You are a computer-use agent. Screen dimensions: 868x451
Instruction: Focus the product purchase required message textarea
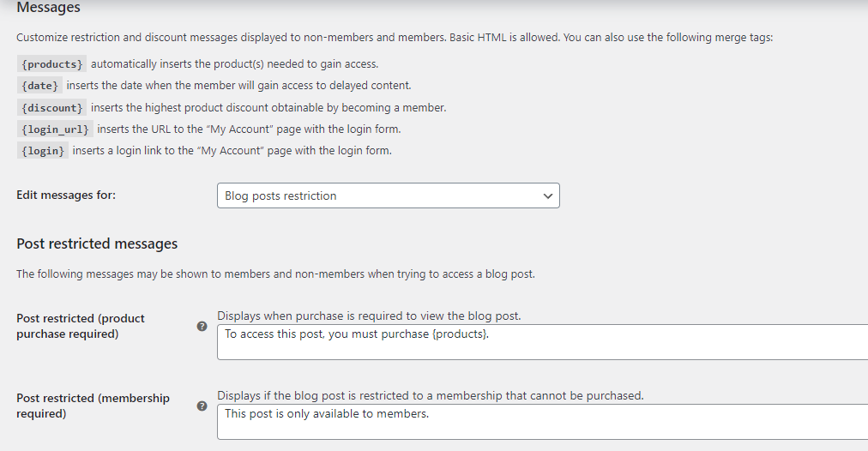click(x=542, y=342)
